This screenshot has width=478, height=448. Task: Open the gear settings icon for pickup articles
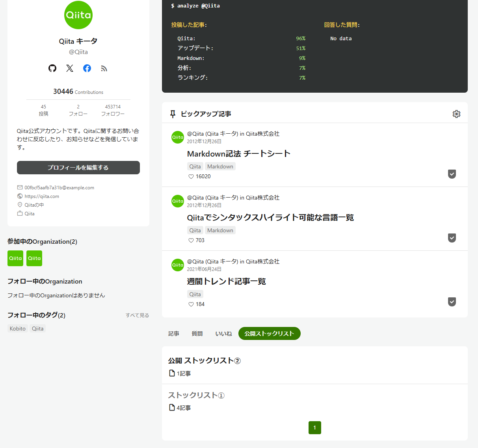coord(456,114)
